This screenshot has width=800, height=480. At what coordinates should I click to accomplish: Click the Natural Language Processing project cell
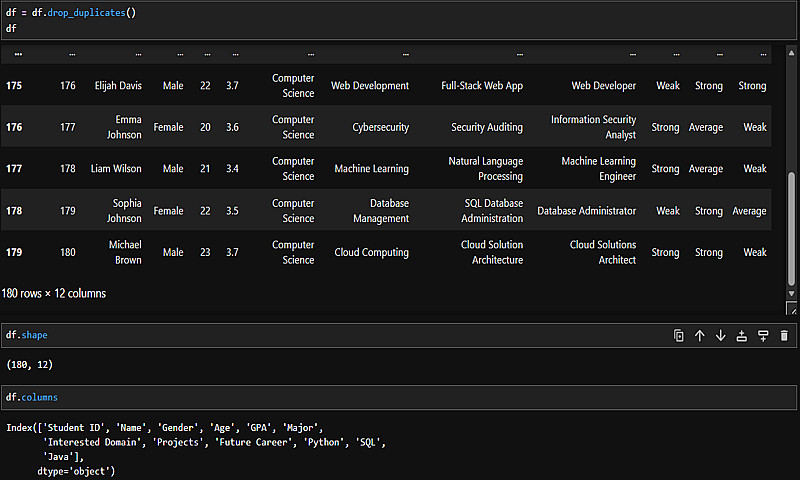coord(485,168)
